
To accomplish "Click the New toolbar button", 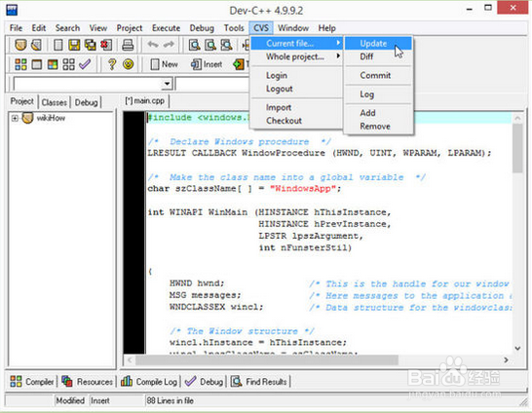I will [164, 64].
